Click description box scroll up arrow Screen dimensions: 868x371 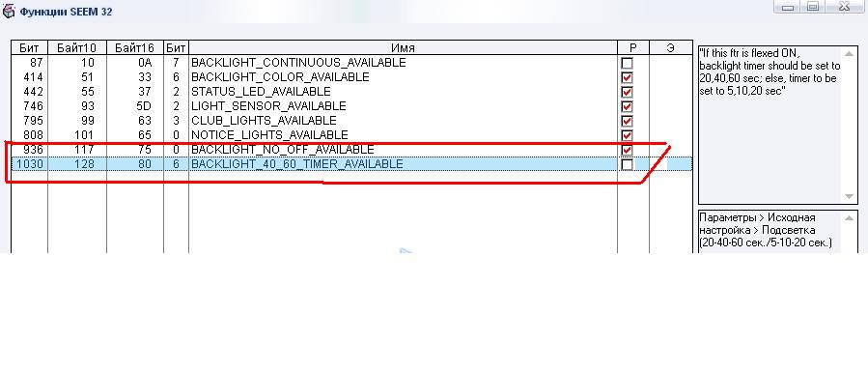click(x=850, y=53)
